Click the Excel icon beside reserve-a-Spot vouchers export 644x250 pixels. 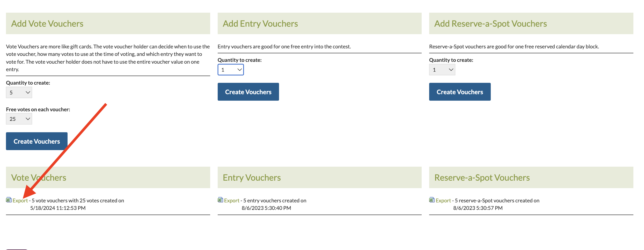432,200
